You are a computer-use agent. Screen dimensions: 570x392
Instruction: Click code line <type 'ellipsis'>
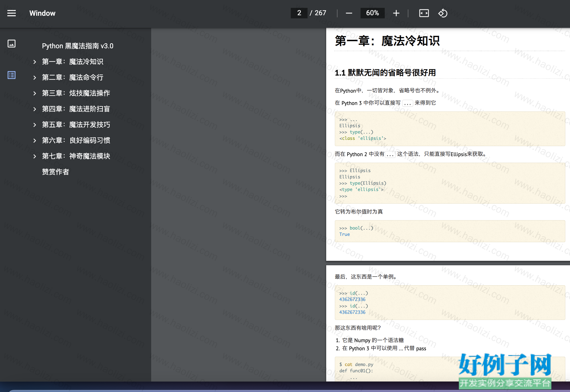[361, 189]
